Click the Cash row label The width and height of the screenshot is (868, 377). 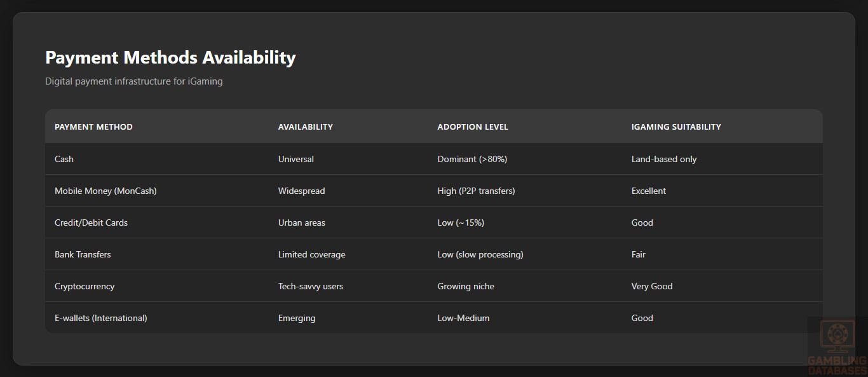pyautogui.click(x=64, y=159)
